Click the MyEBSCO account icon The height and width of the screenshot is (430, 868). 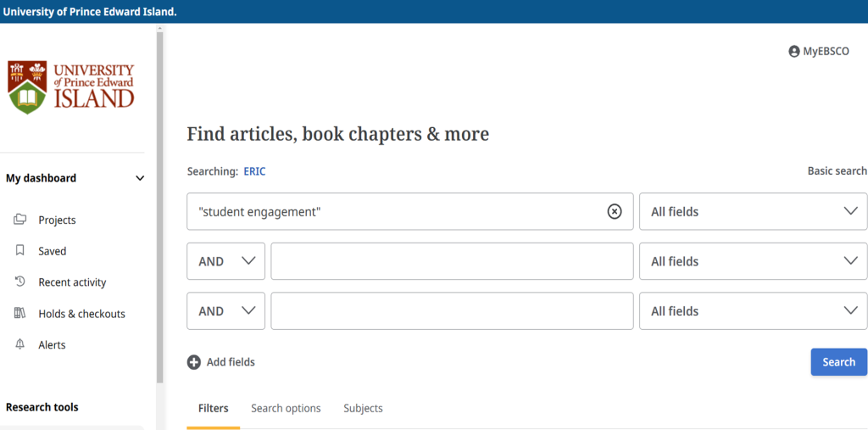click(794, 52)
